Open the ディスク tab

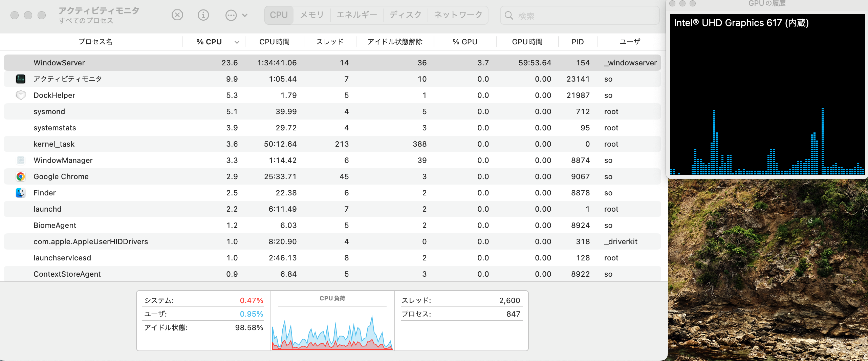(405, 15)
